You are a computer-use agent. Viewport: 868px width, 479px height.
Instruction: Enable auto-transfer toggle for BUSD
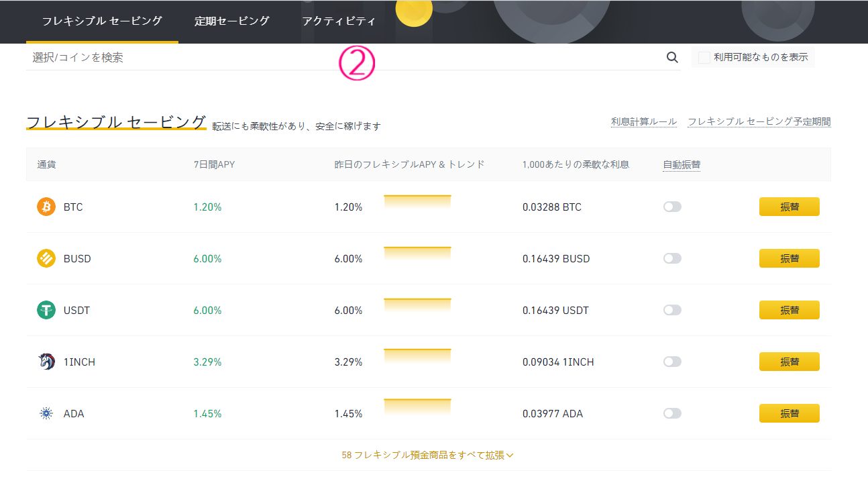672,258
